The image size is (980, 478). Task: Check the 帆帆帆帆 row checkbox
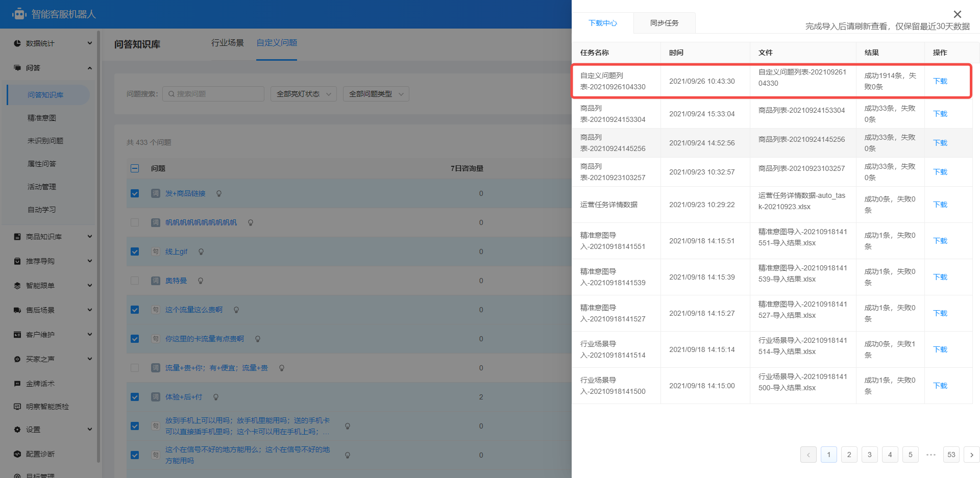point(135,222)
